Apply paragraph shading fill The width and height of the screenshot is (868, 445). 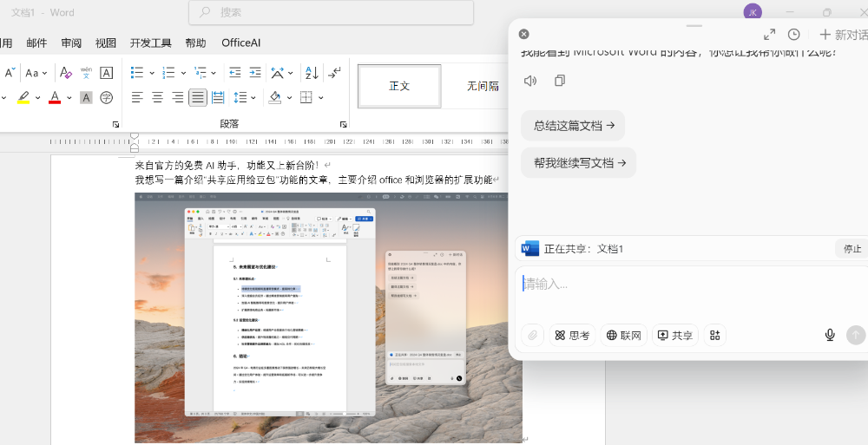pos(275,98)
